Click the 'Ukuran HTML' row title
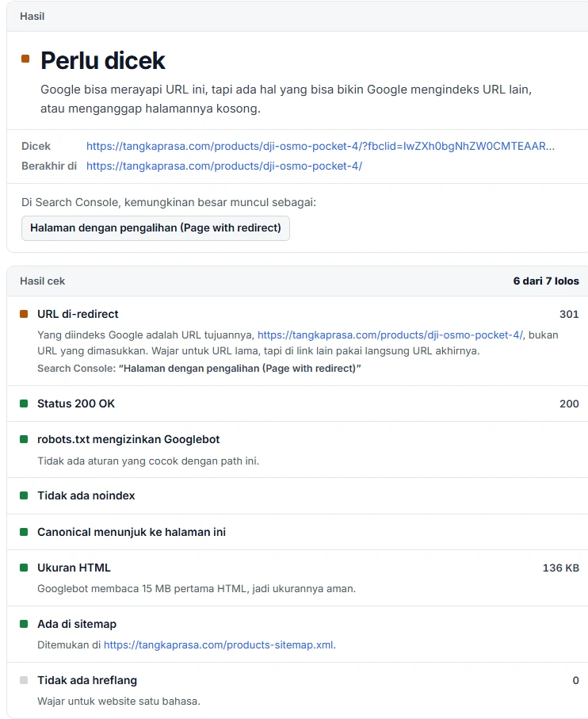Viewport: 588px width, 719px height. point(74,568)
